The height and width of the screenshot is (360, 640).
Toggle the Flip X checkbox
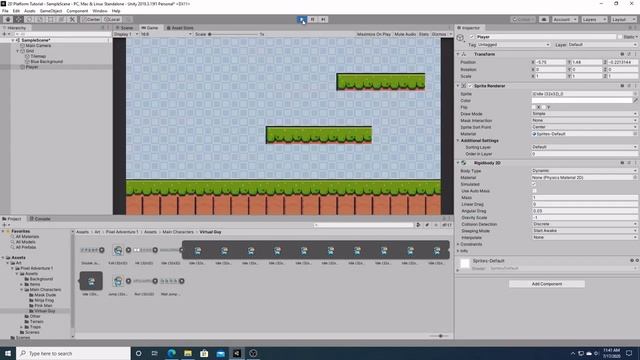click(534, 107)
